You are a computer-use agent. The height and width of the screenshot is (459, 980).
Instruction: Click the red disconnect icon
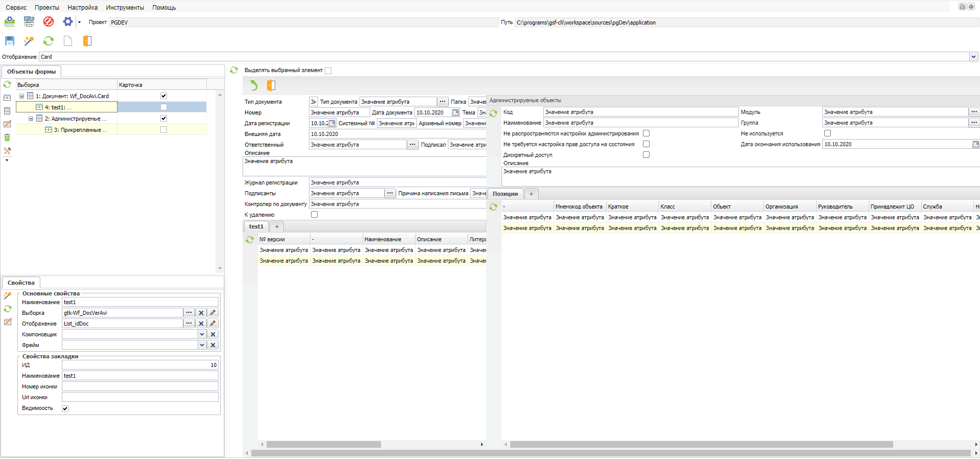click(49, 21)
